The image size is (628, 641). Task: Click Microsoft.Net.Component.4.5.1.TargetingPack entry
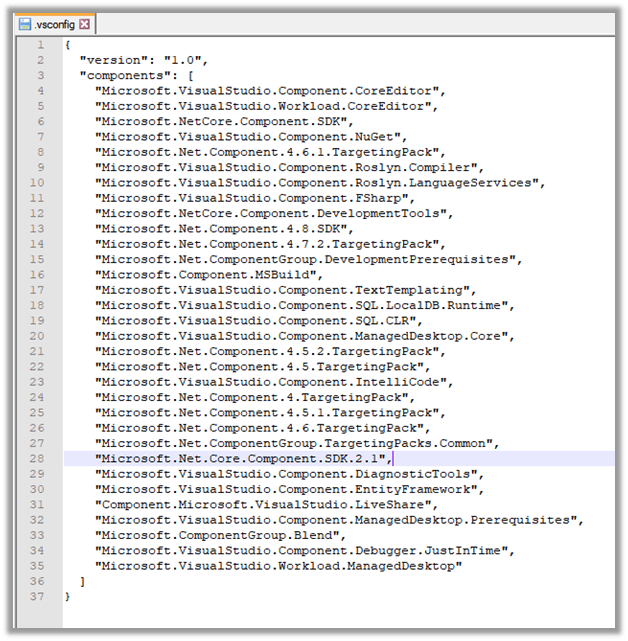tap(270, 412)
